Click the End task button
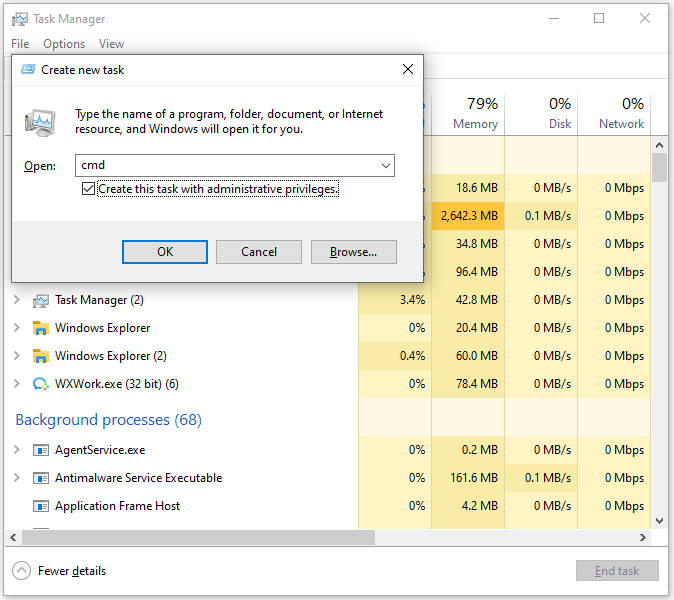This screenshot has height=600, width=674. [x=617, y=571]
